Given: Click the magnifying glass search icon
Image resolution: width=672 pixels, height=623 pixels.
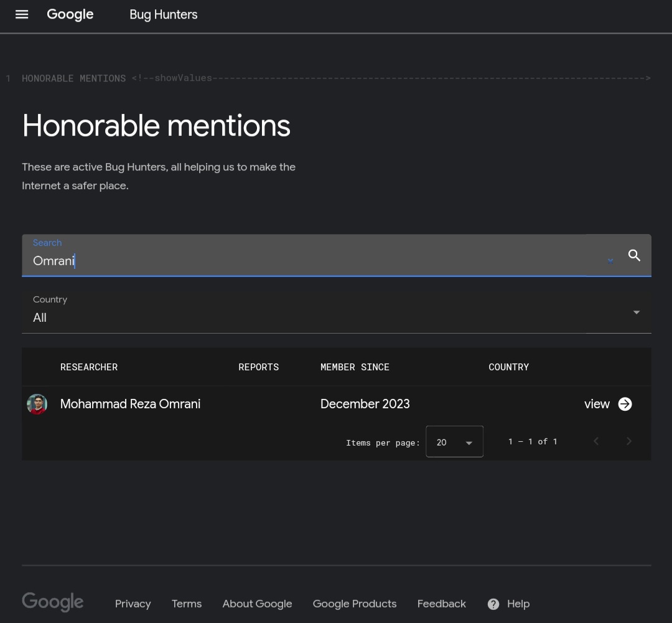Looking at the screenshot, I should pos(634,256).
